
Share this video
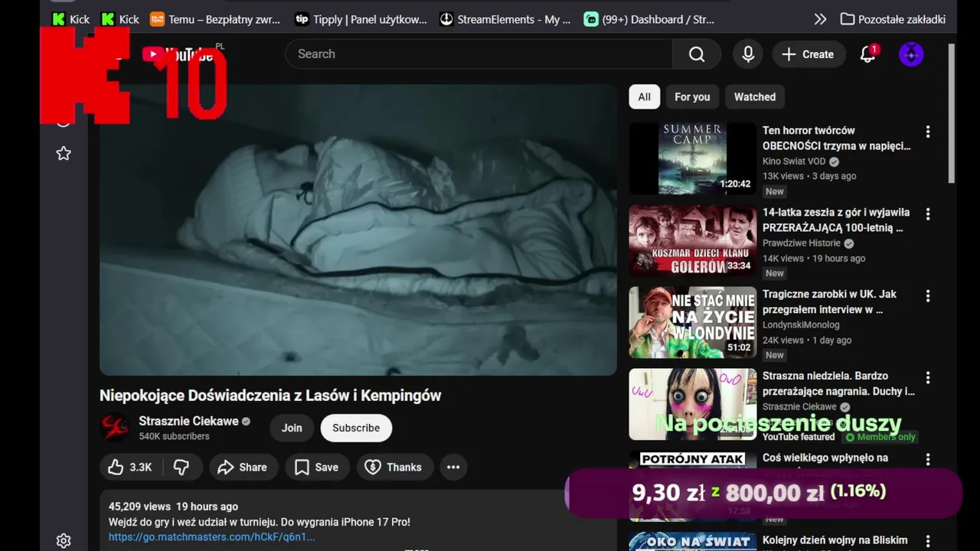[x=243, y=467]
